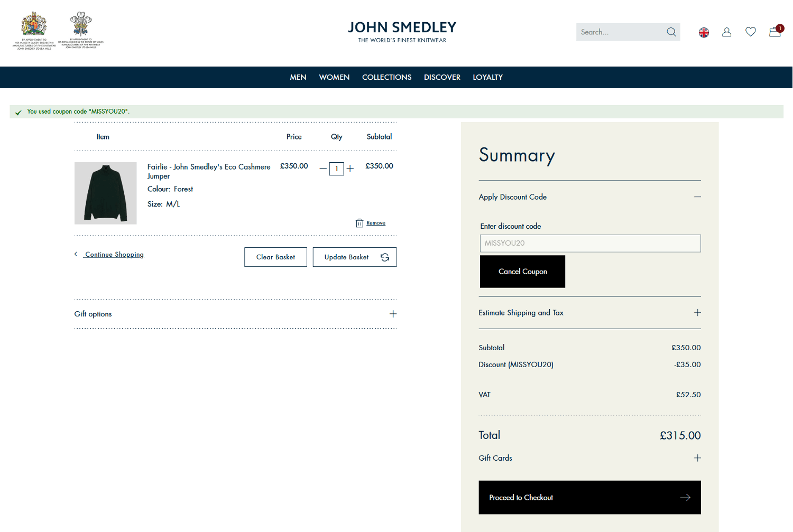Image resolution: width=793 pixels, height=532 pixels.
Task: Click the coupon code MISSYOU20 message
Action: coord(78,111)
